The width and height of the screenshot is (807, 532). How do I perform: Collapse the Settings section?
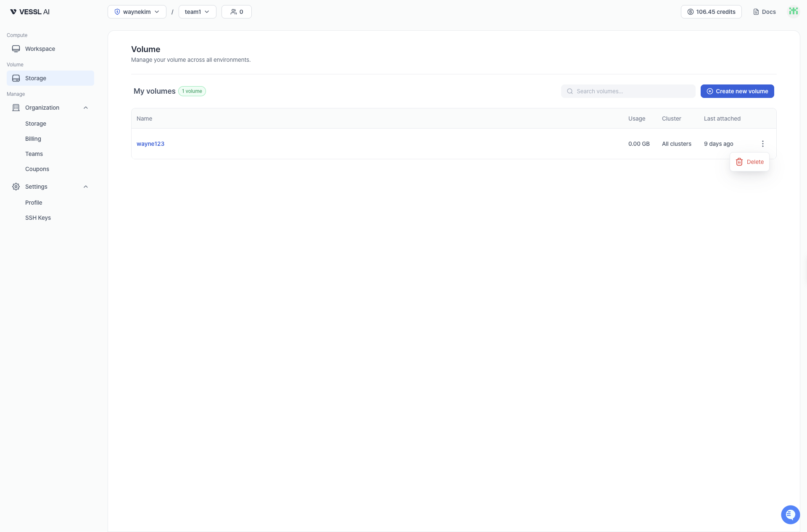85,187
